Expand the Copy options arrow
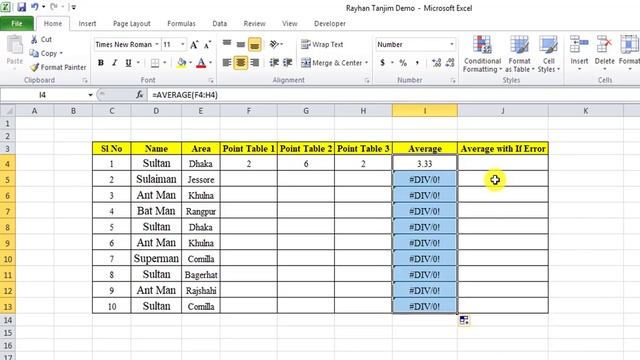 tap(61, 53)
